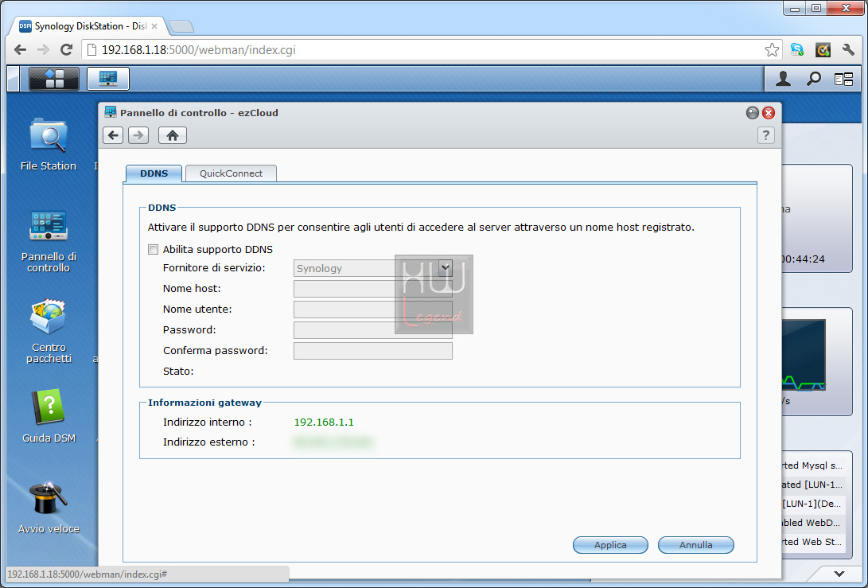Click the 'rted Web St...' log entry

[812, 542]
